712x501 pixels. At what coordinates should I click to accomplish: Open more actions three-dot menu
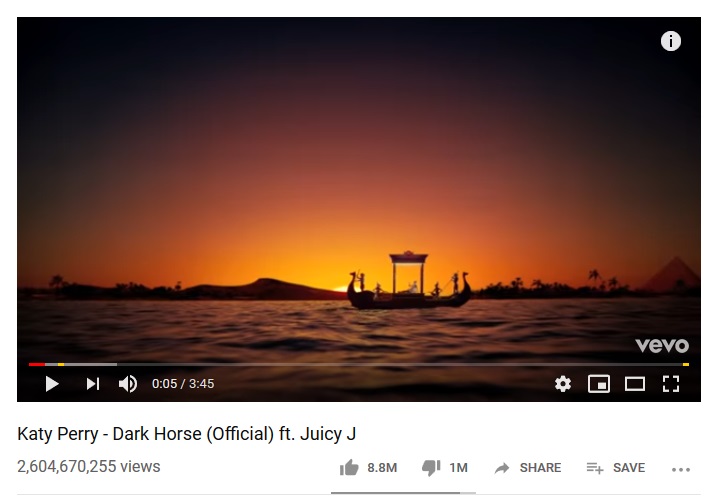681,469
